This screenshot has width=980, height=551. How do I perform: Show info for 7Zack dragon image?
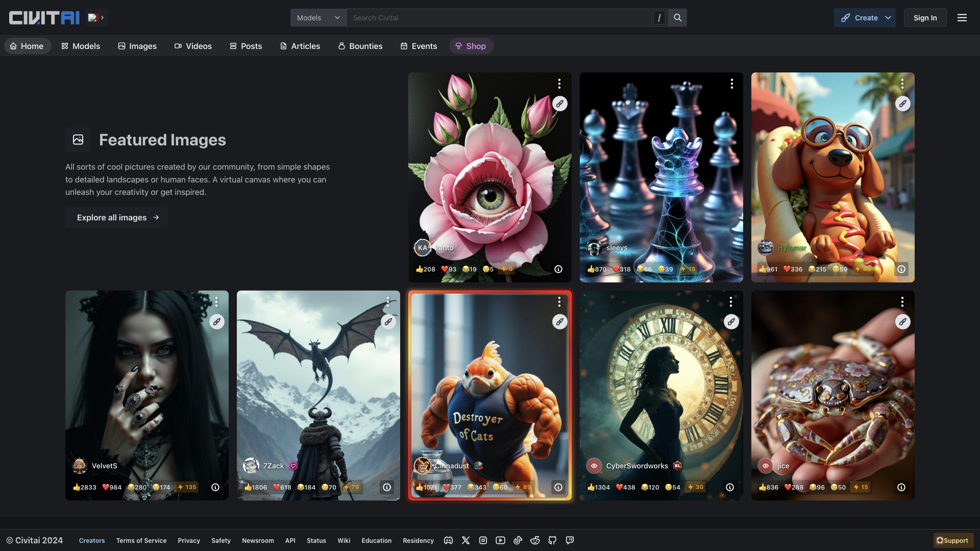[387, 487]
